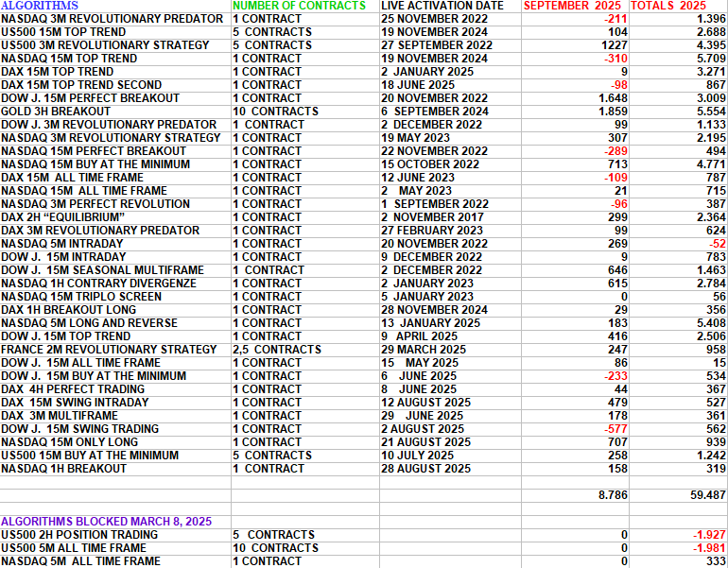Click the FRANCE 2M REVOLUTIONARY STRATEGY cell

click(x=109, y=350)
